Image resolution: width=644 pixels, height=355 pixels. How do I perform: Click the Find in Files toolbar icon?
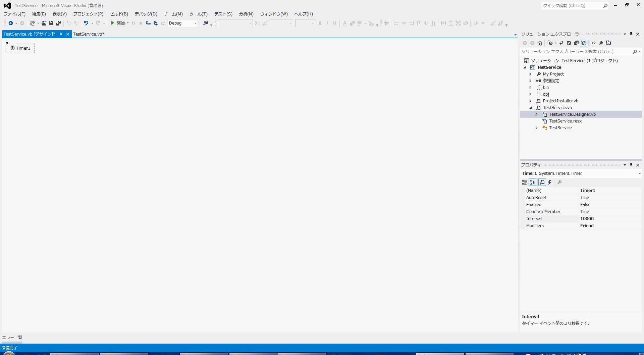click(206, 23)
